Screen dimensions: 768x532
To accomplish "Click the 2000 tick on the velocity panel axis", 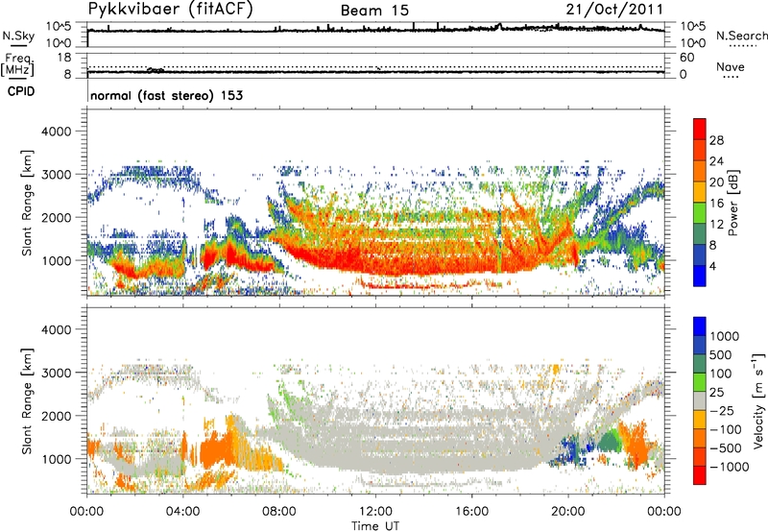I will click(x=56, y=416).
